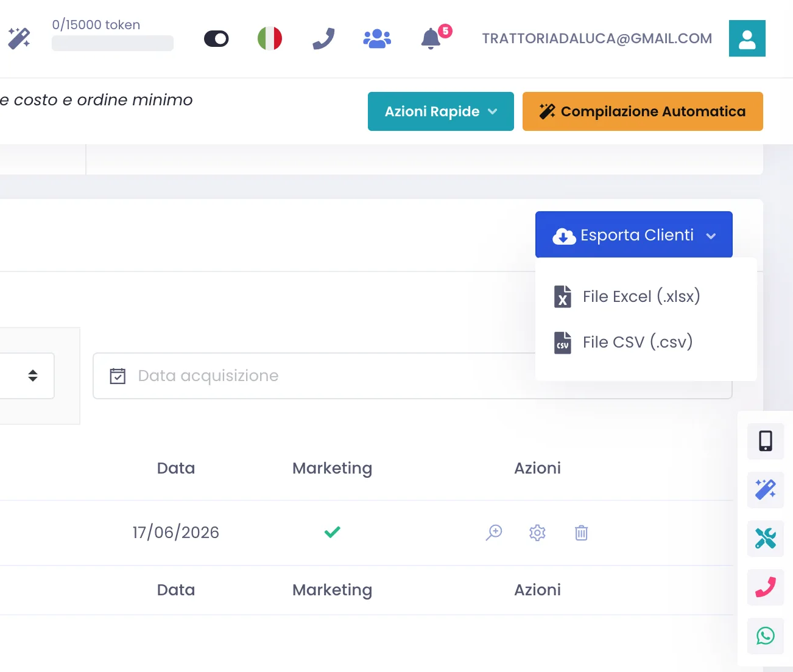Click the 0/15000 token label
Image resolution: width=793 pixels, height=672 pixels.
96,25
